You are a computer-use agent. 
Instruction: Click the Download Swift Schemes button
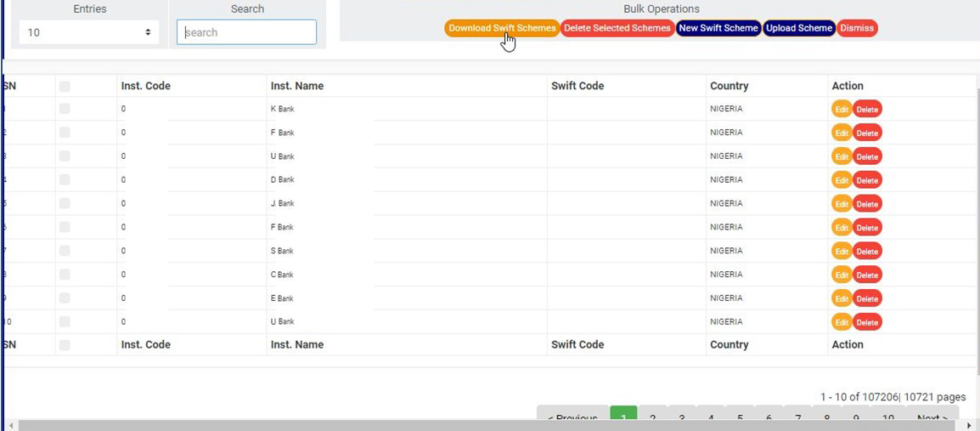point(502,28)
